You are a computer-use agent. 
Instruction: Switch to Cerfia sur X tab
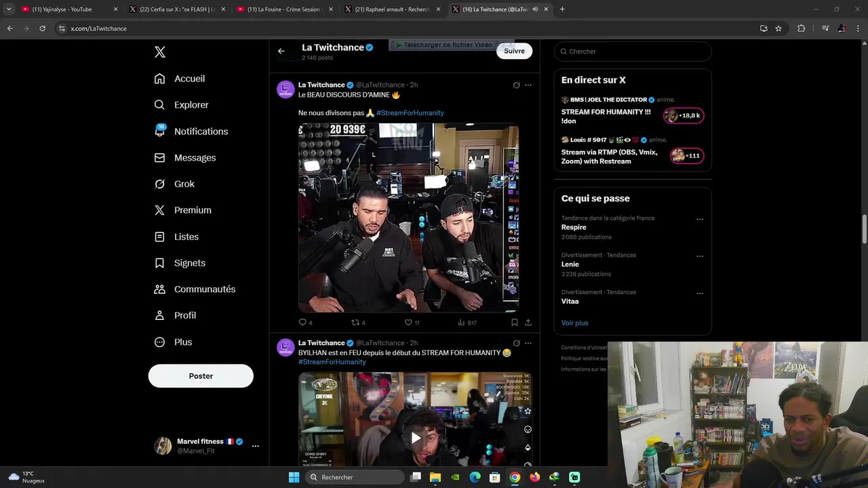coord(176,9)
